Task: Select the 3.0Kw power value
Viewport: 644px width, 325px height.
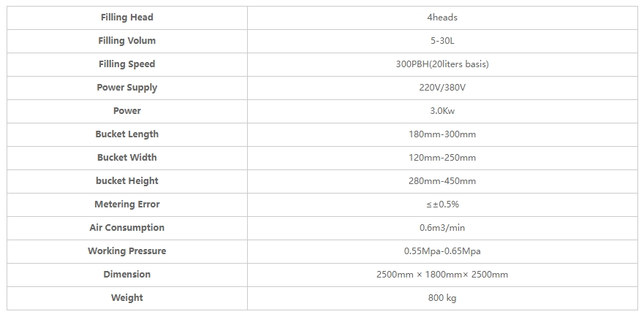Action: tap(442, 111)
